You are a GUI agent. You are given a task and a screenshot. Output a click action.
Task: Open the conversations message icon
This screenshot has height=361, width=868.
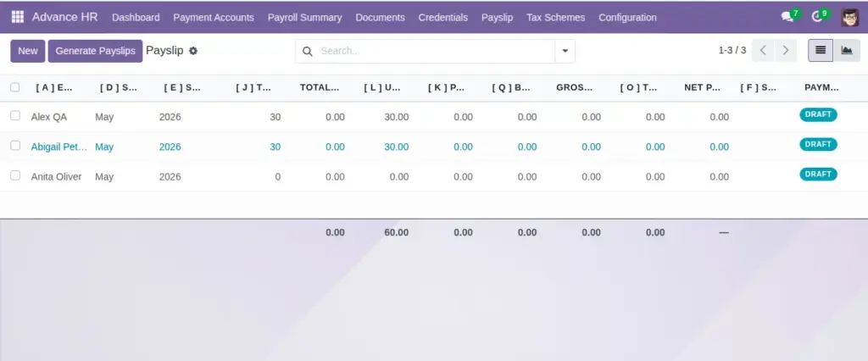pos(787,17)
